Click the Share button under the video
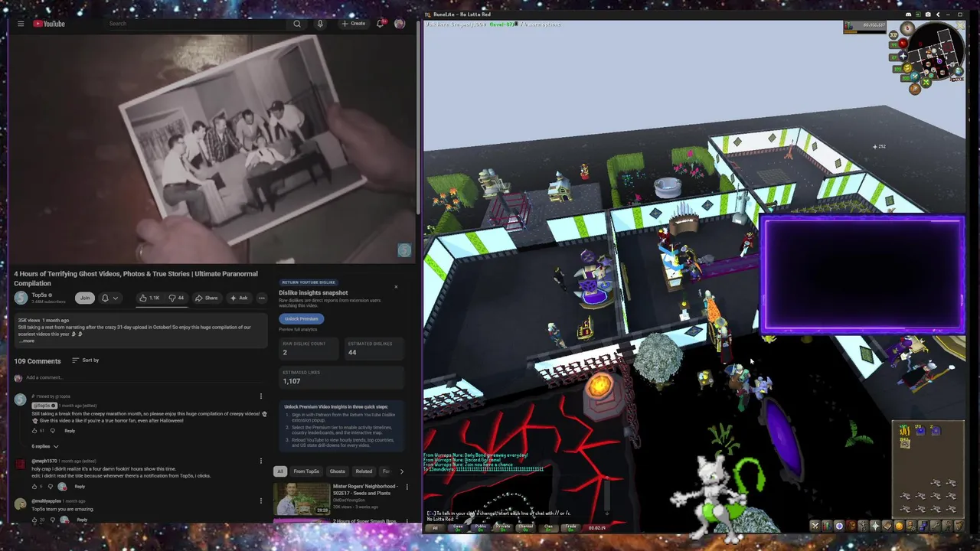 207,298
